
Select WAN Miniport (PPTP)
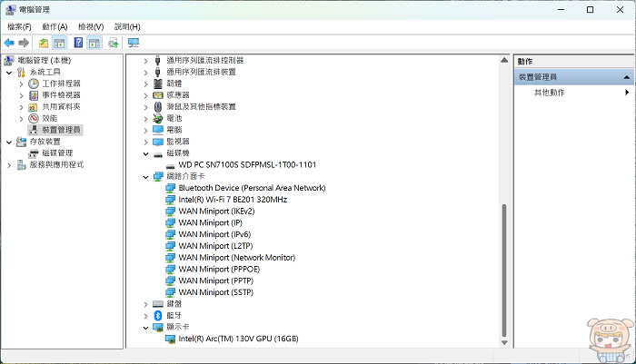pos(216,280)
